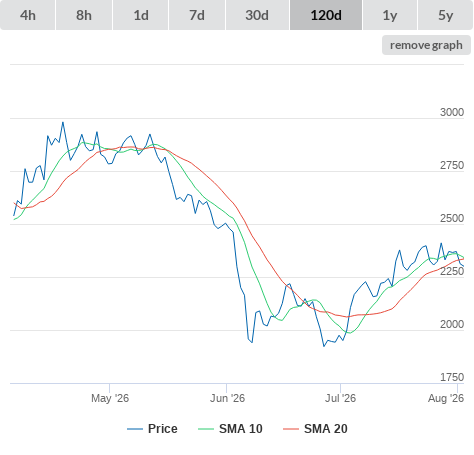This screenshot has height=455, width=474.
Task: Click the Jul '26 axis marker
Action: click(340, 398)
